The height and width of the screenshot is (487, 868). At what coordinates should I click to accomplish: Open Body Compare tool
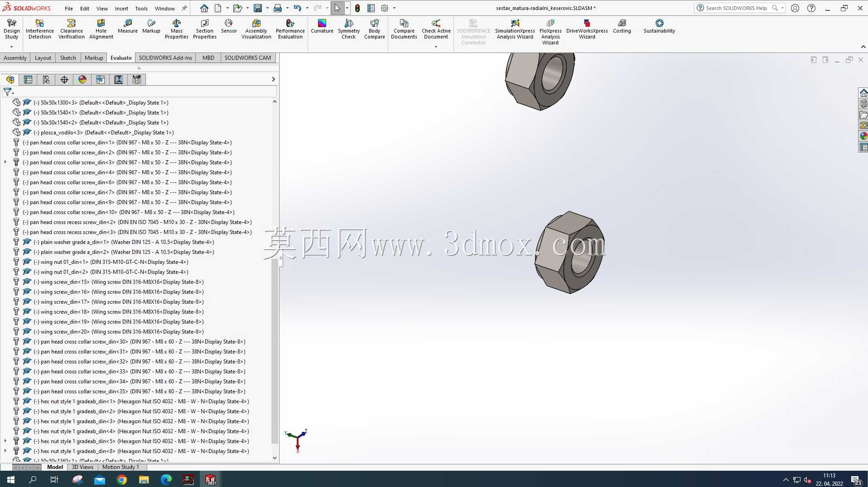tap(375, 29)
